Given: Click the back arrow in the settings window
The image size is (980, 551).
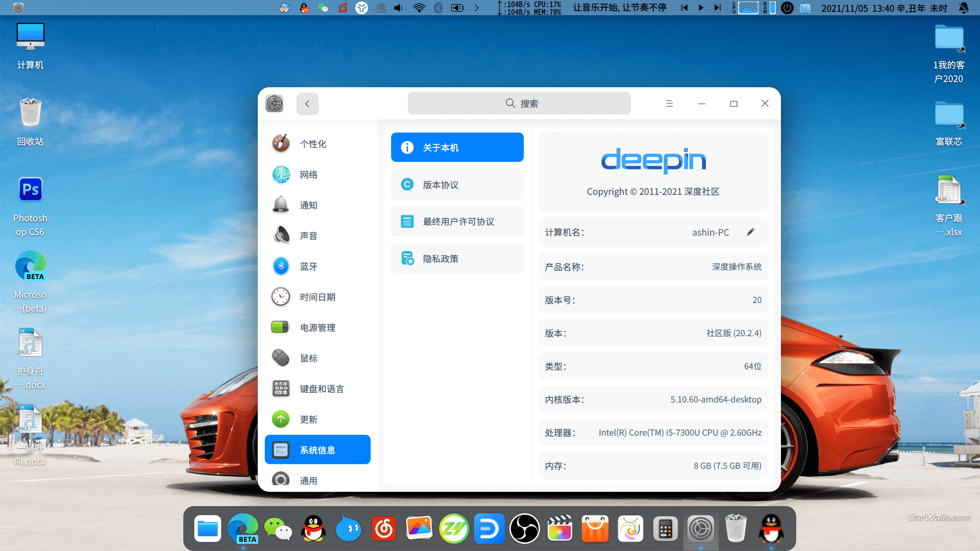Looking at the screenshot, I should pos(307,103).
